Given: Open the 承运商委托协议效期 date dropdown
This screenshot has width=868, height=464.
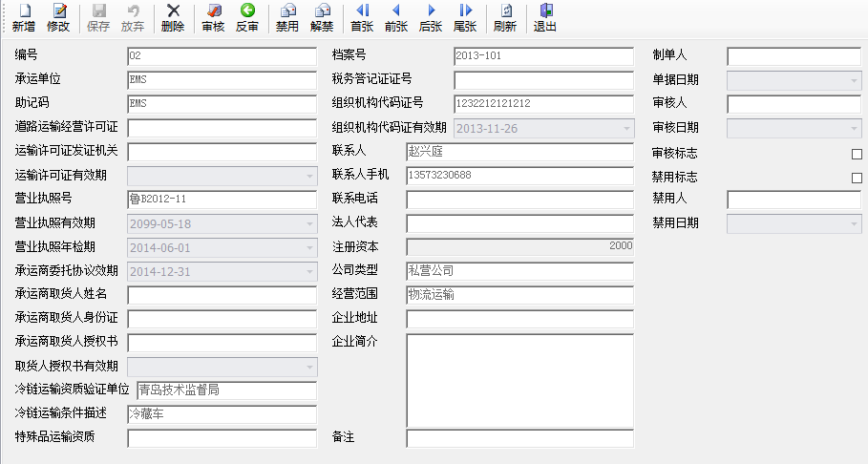Looking at the screenshot, I should (x=310, y=272).
